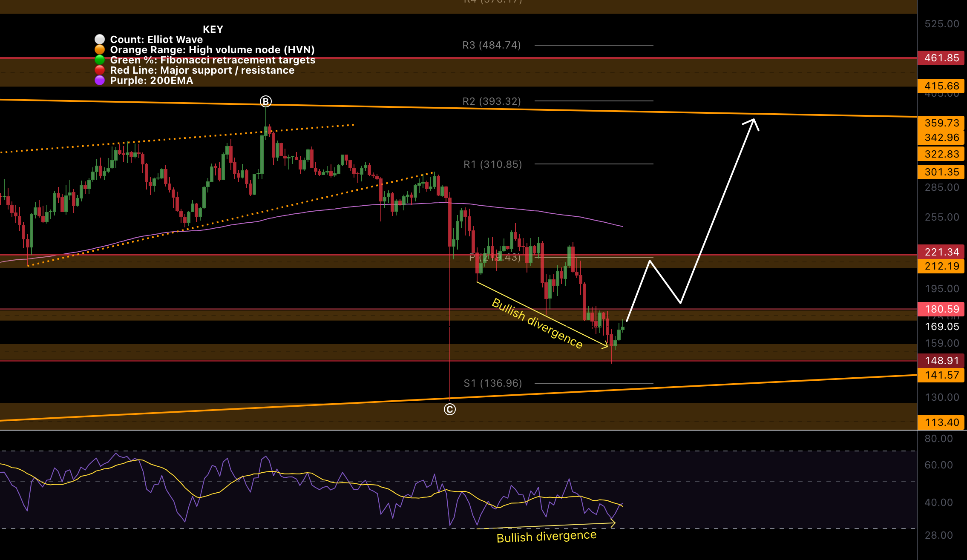The width and height of the screenshot is (967, 560).
Task: Click the KEY legend heading
Action: 213,29
